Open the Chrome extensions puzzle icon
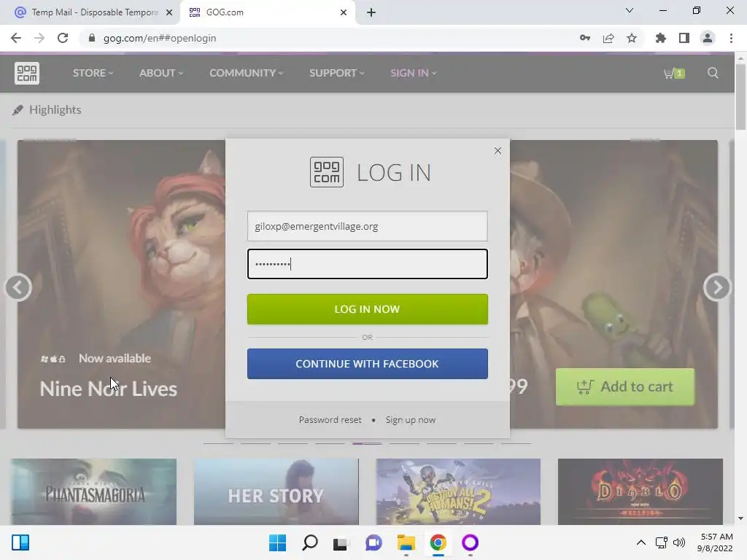 click(661, 38)
